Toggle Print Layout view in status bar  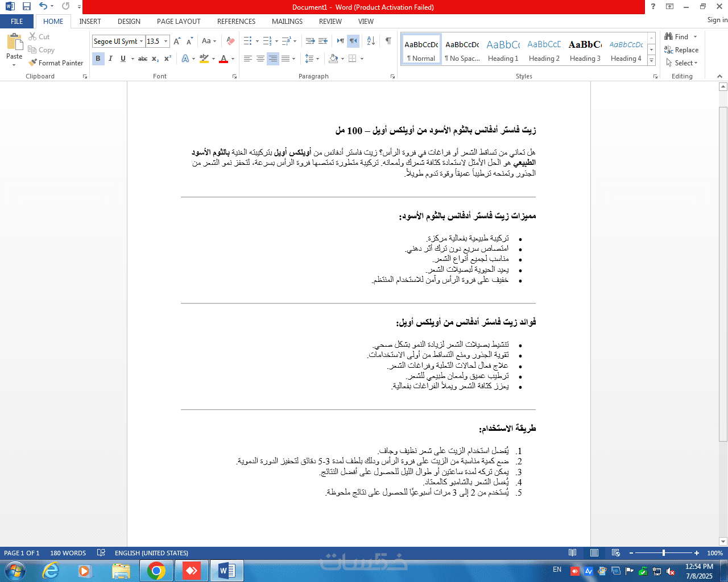click(x=594, y=553)
